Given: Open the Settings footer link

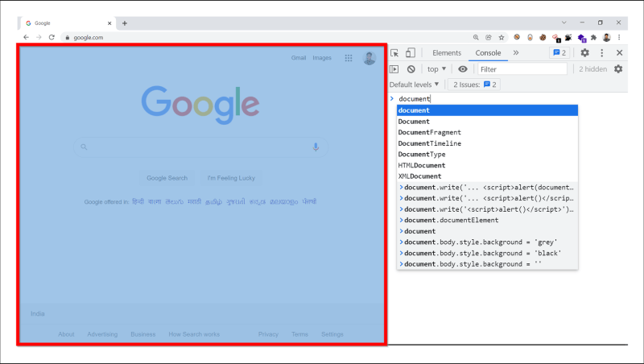Looking at the screenshot, I should (332, 334).
